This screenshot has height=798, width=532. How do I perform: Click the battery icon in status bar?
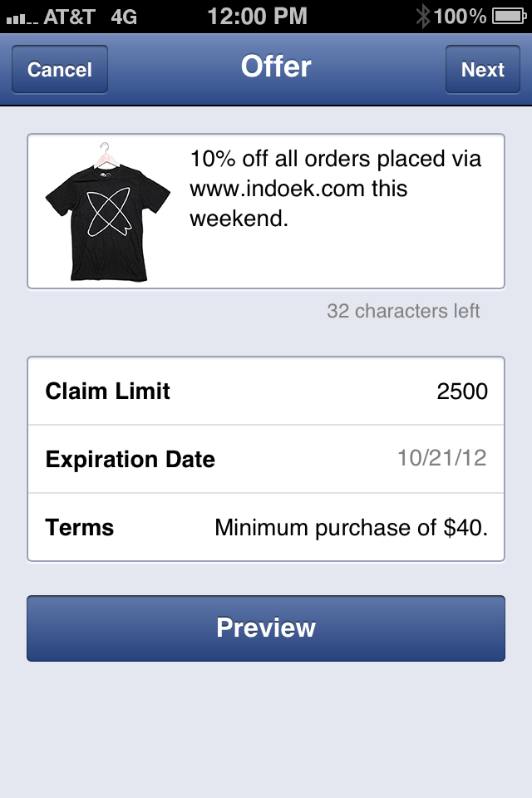(x=509, y=17)
